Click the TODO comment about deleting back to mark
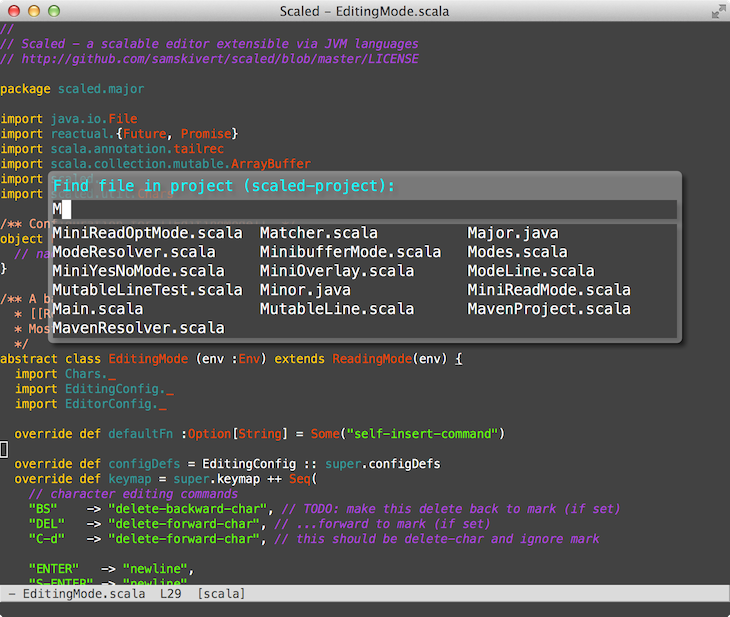Image resolution: width=730 pixels, height=617 pixels. pyautogui.click(x=451, y=509)
